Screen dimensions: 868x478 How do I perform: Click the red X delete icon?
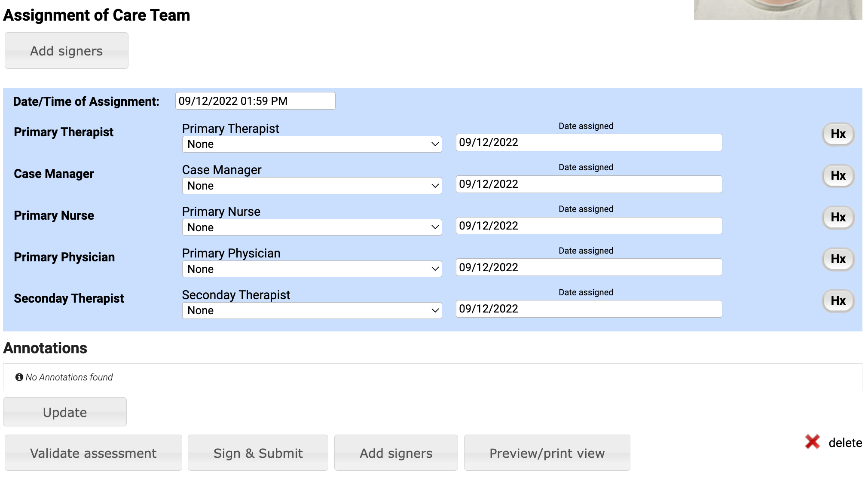[812, 442]
